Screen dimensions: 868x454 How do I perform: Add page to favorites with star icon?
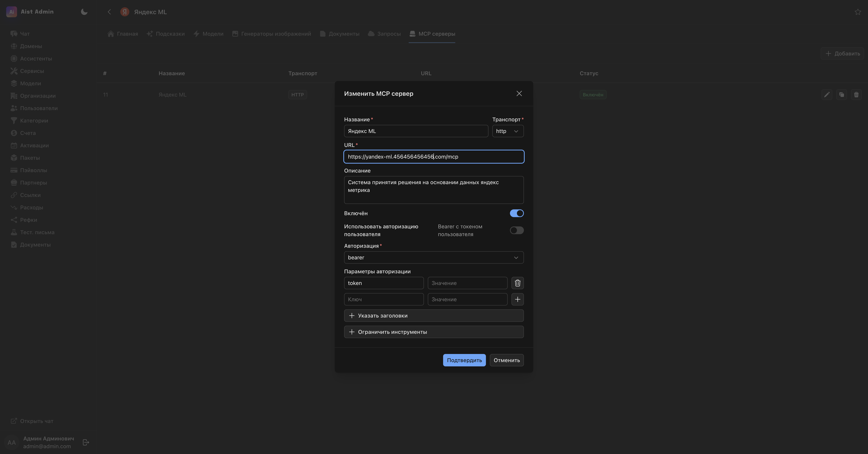pyautogui.click(x=858, y=12)
